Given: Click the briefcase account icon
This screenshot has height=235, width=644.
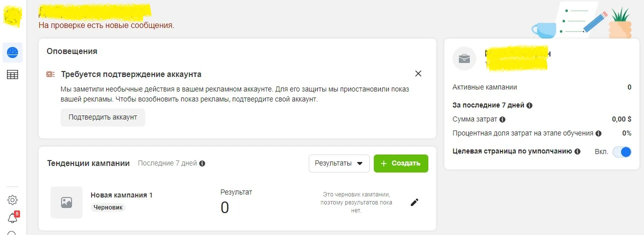Looking at the screenshot, I should tap(464, 59).
